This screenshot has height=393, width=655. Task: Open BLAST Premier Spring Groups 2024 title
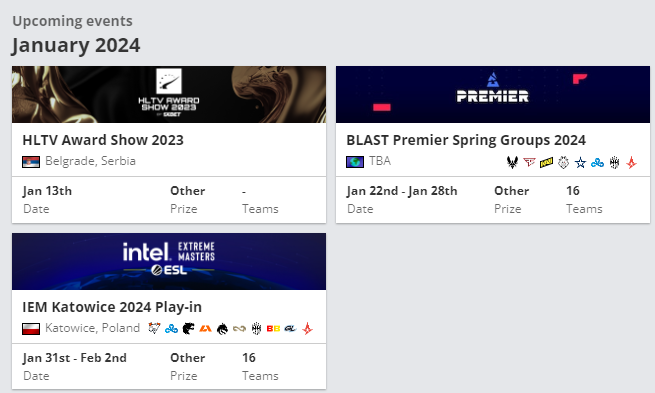[466, 140]
